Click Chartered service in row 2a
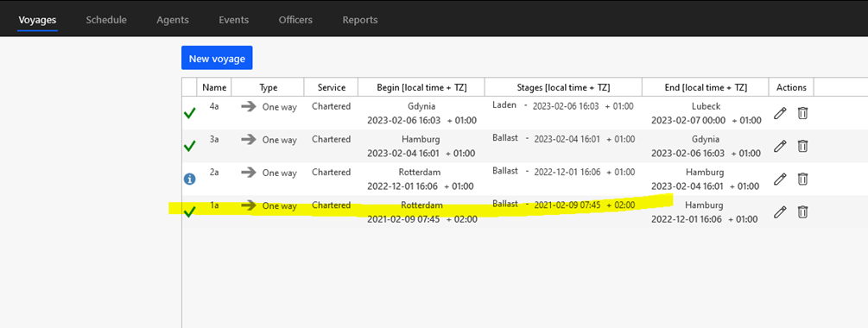Image resolution: width=868 pixels, height=328 pixels. [x=331, y=172]
